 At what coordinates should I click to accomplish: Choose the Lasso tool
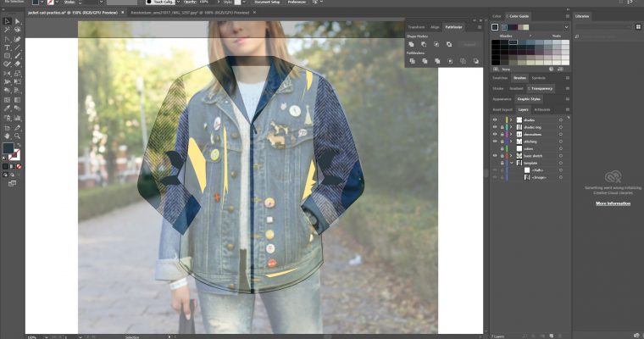coord(18,30)
